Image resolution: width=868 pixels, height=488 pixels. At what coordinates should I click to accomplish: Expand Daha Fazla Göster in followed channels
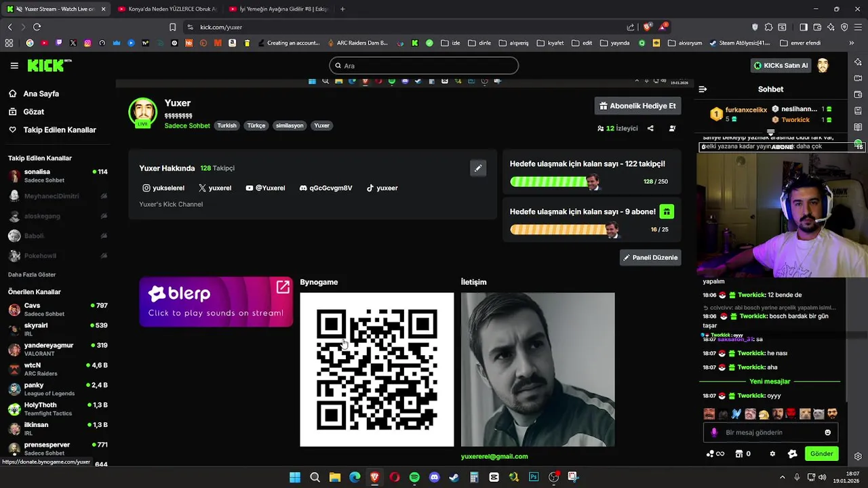[32, 274]
